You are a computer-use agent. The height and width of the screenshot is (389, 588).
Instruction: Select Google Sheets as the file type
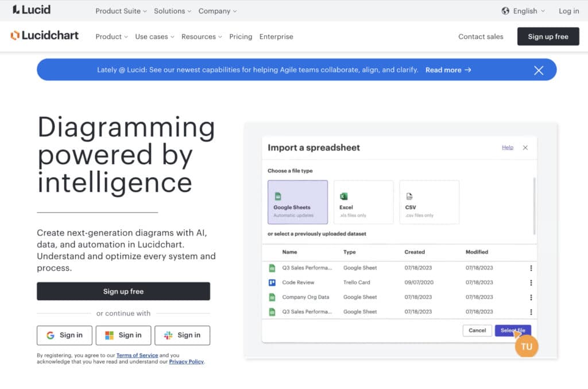[297, 202]
